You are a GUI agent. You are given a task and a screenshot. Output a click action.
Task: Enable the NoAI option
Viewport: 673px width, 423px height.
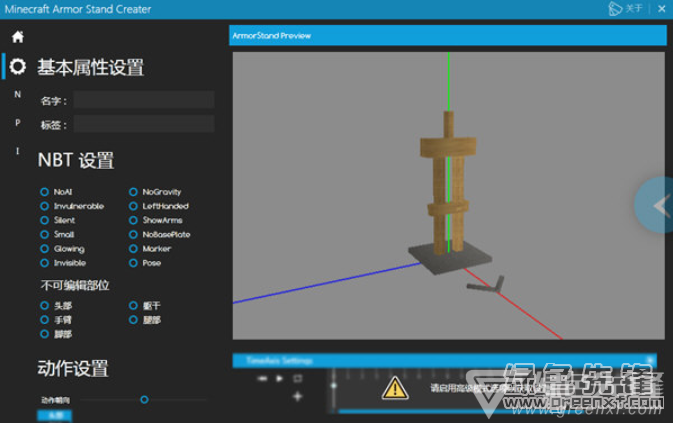(x=44, y=192)
